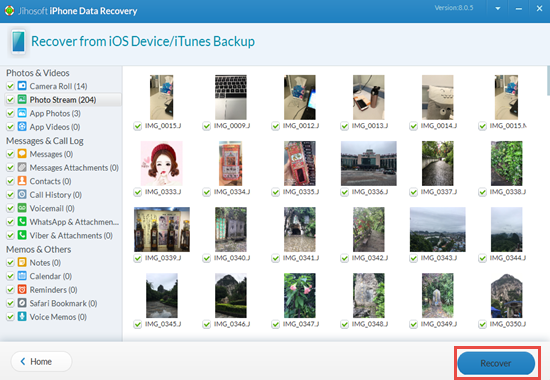Select App Photos (3) category

click(55, 113)
